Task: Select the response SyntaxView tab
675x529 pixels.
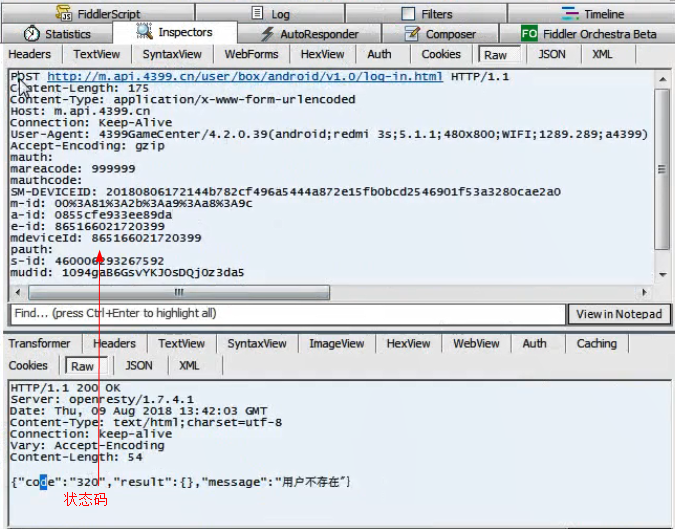Action: 257,343
